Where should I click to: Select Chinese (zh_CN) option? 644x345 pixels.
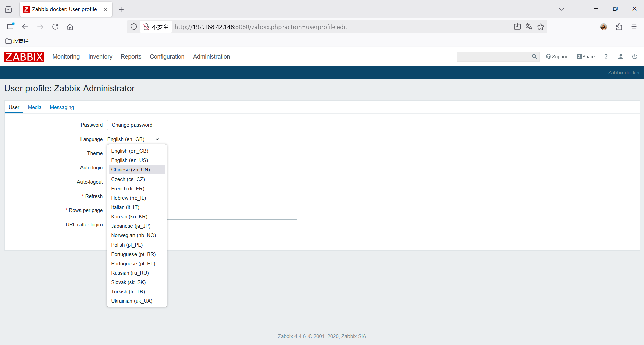tap(137, 170)
